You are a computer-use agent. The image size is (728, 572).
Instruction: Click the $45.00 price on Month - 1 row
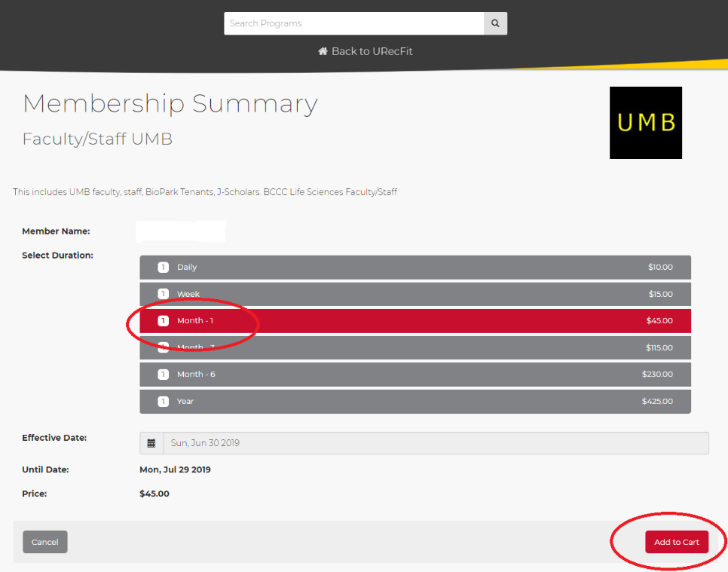pos(659,321)
